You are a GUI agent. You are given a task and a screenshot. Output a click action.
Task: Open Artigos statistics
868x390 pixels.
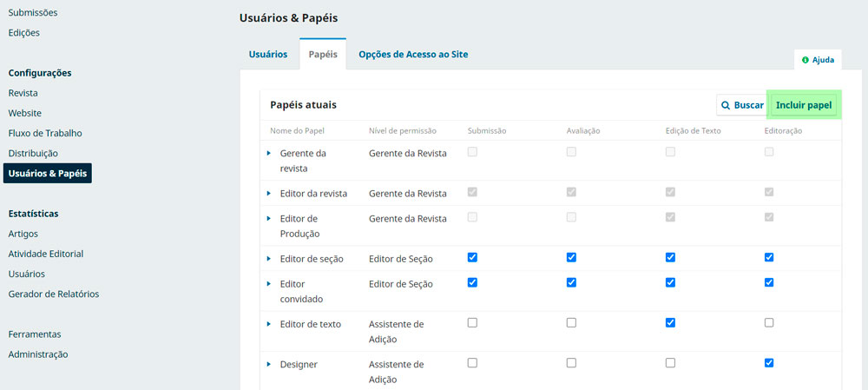pyautogui.click(x=23, y=234)
